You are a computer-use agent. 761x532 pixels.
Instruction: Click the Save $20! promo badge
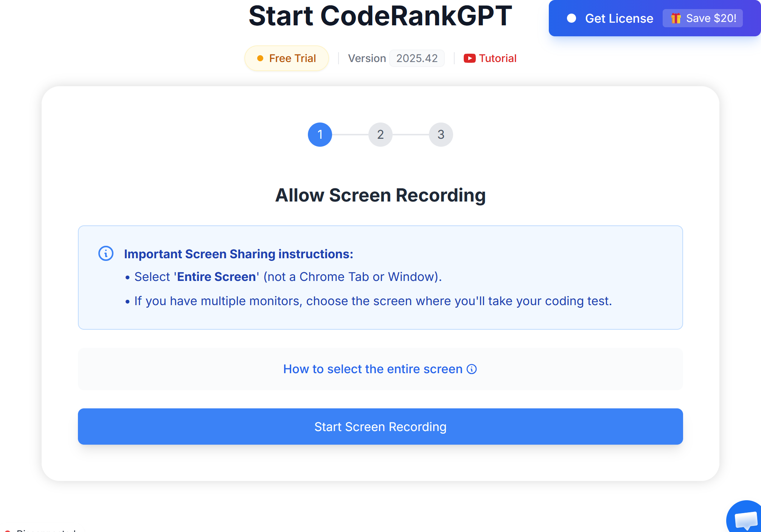point(703,18)
